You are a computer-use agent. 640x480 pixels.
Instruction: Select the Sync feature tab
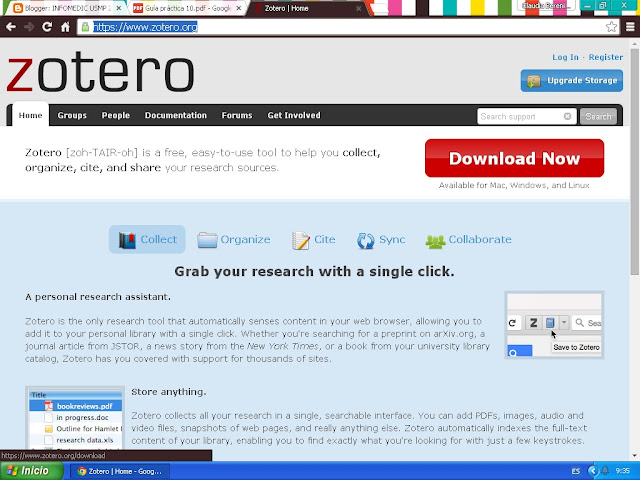point(381,240)
